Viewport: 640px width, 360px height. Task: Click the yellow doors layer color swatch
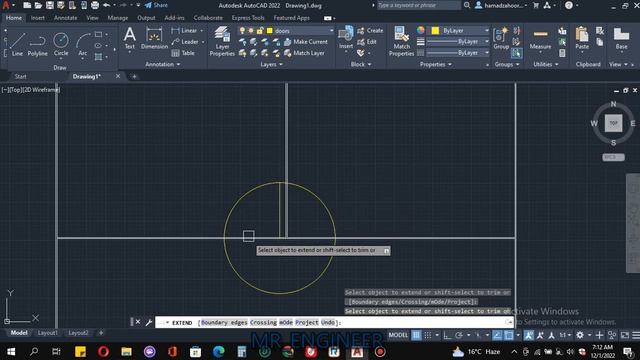point(269,31)
